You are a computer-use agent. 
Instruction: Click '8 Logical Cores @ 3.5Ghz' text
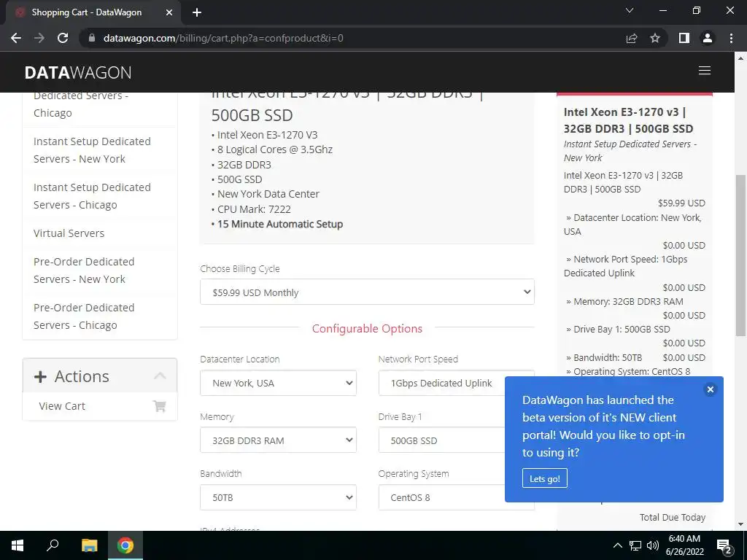(275, 149)
